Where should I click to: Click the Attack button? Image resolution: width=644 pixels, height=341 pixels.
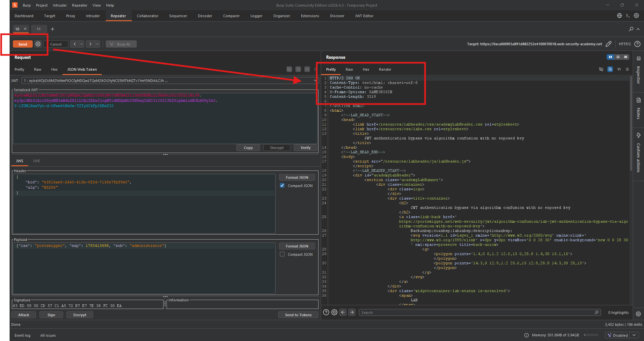[x=24, y=315]
